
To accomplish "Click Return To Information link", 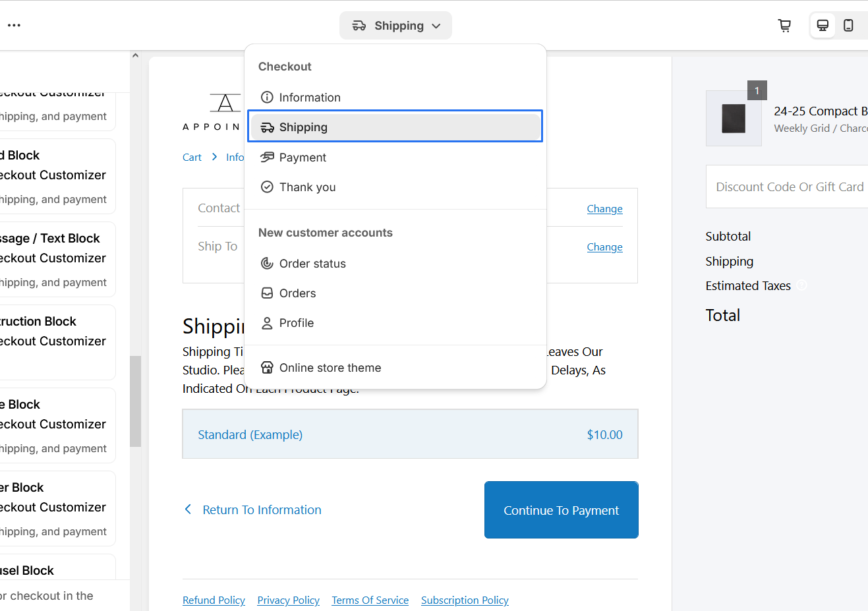I will [x=262, y=510].
